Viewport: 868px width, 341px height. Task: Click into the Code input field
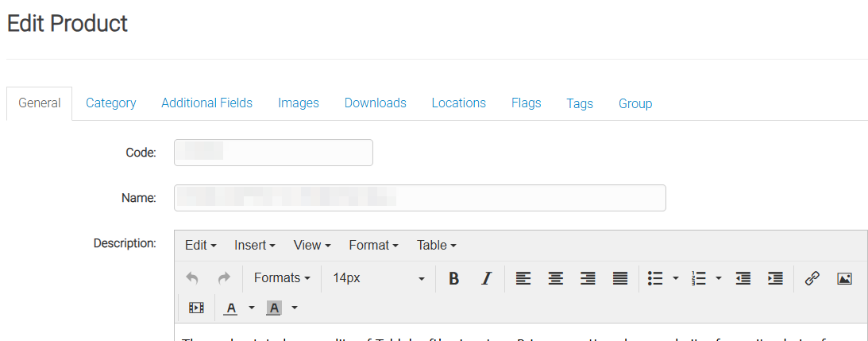tap(273, 153)
